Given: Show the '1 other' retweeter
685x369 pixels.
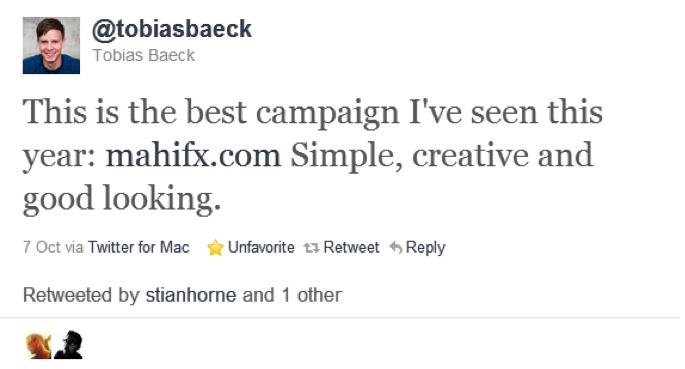Looking at the screenshot, I should click(x=311, y=295).
